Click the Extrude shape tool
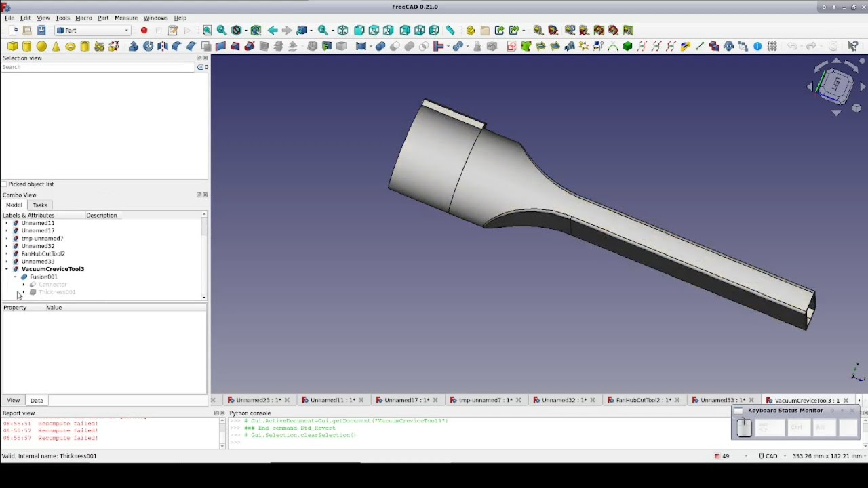Screen dimensions: 868x488 [x=134, y=46]
